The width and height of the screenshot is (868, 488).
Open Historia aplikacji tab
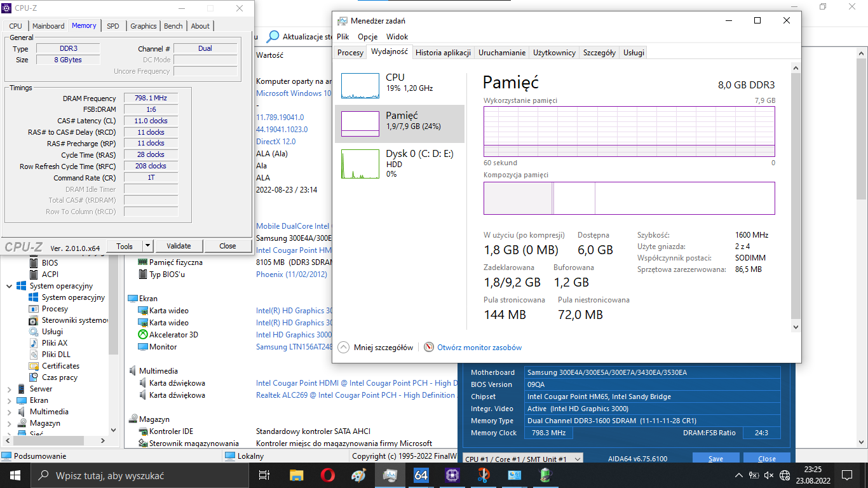443,53
